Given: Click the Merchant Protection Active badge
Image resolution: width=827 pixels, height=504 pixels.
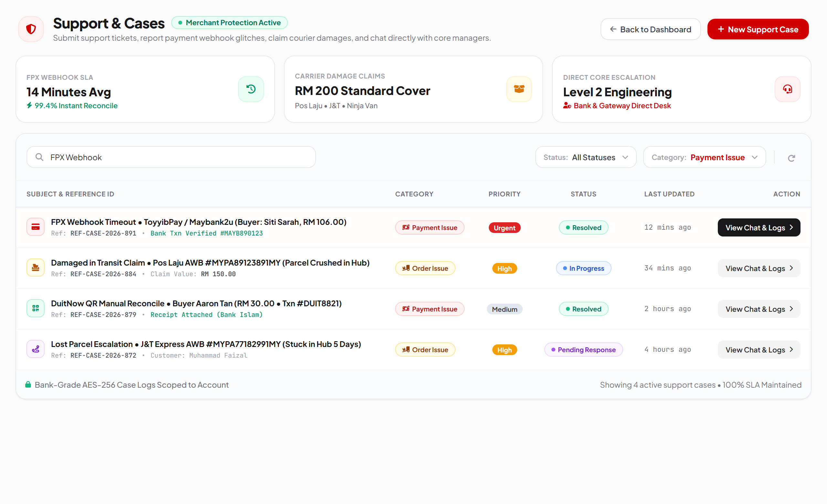Looking at the screenshot, I should point(229,23).
